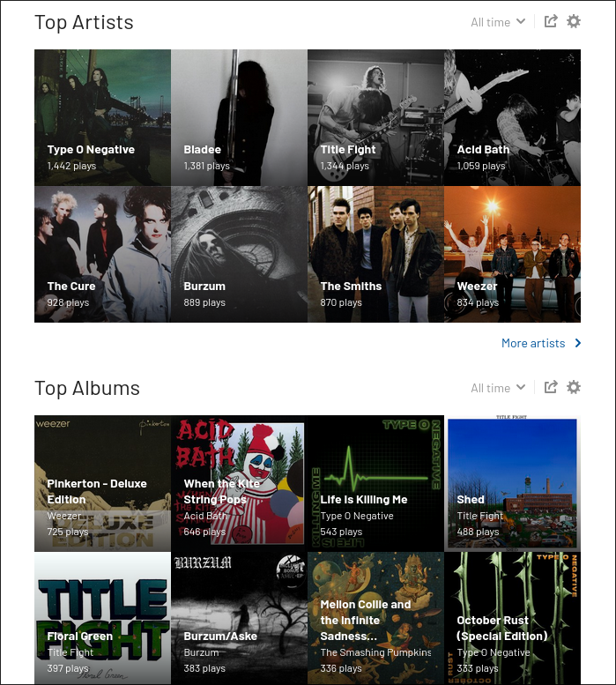Click the '1,381 plays' text

point(206,166)
